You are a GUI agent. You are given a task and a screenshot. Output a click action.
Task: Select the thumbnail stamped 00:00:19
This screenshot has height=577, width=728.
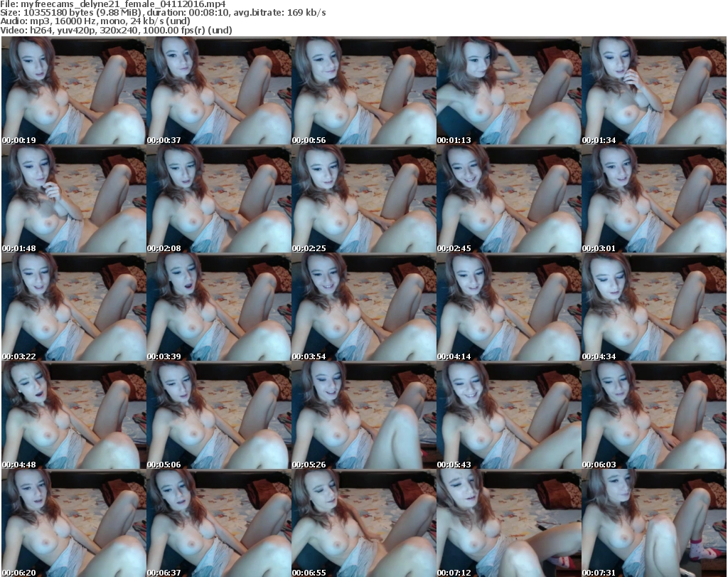click(x=74, y=90)
